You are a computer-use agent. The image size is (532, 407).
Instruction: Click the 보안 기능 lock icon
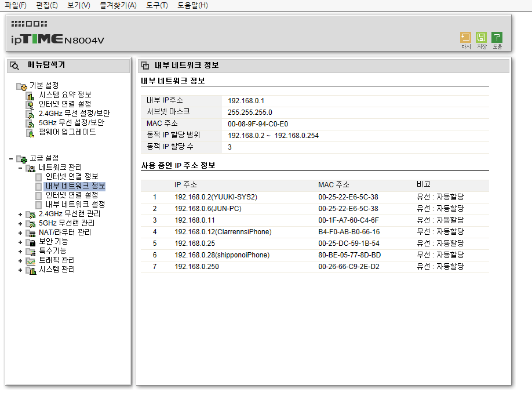click(x=31, y=242)
